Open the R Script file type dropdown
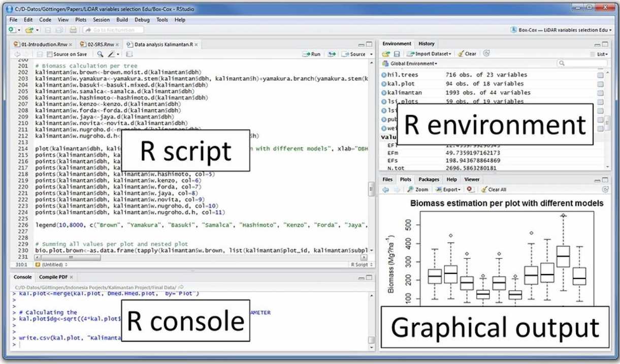The image size is (620, 364). pyautogui.click(x=362, y=264)
